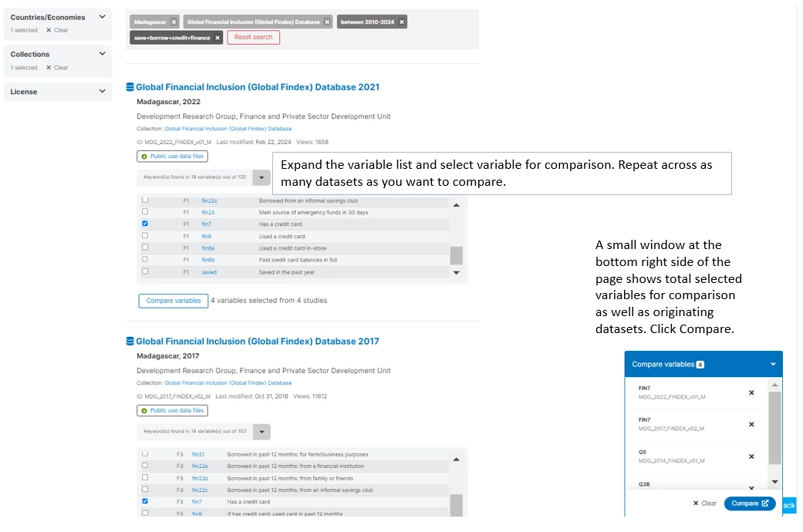Open the fin21 variable link
This screenshot has height=532, width=803.
click(x=198, y=455)
